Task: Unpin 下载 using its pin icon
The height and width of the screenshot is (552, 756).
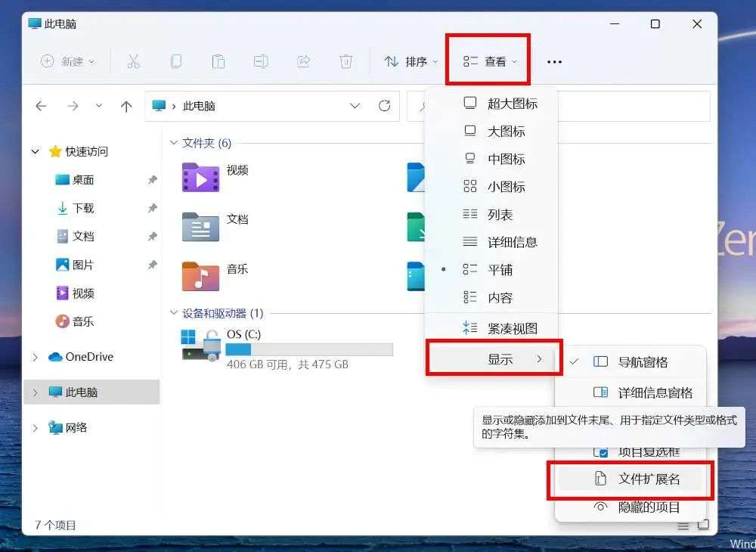Action: 153,208
